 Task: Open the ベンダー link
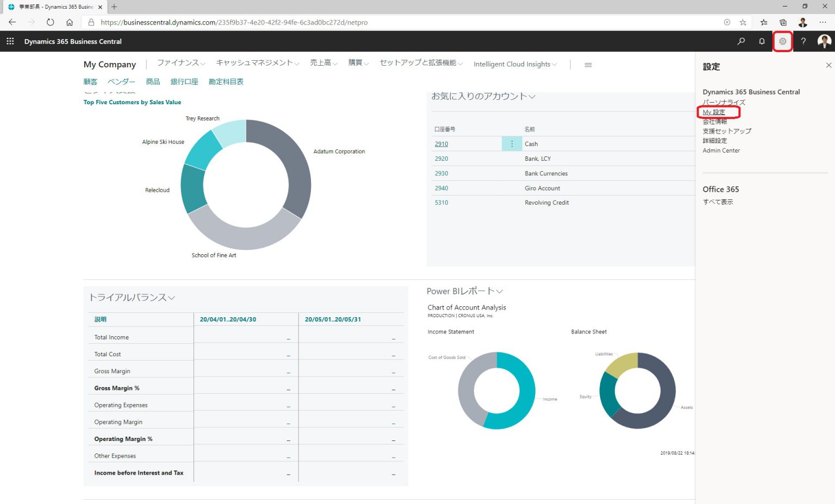coord(121,81)
